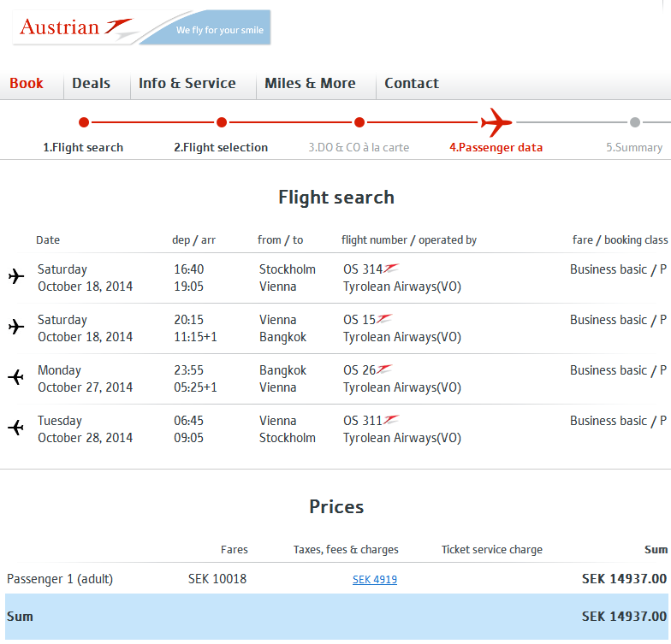Select Passenger 1 sum SEK 14937.00
Viewport: 671px width, 644px height.
coord(625,579)
